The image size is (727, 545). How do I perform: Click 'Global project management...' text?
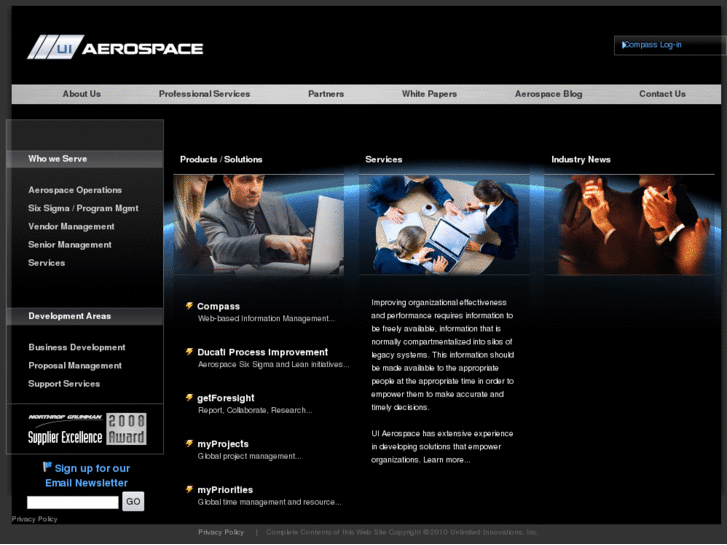(x=249, y=456)
